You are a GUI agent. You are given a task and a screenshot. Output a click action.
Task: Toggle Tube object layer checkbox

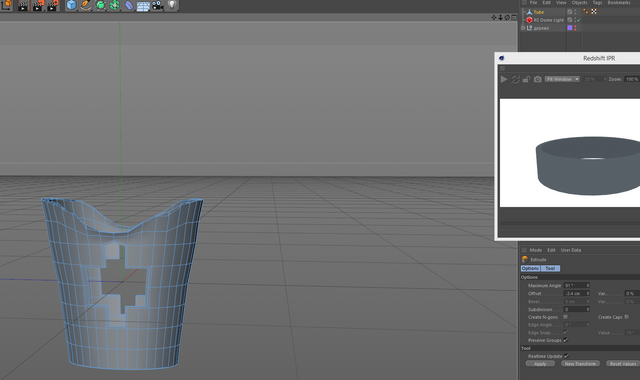(x=570, y=12)
